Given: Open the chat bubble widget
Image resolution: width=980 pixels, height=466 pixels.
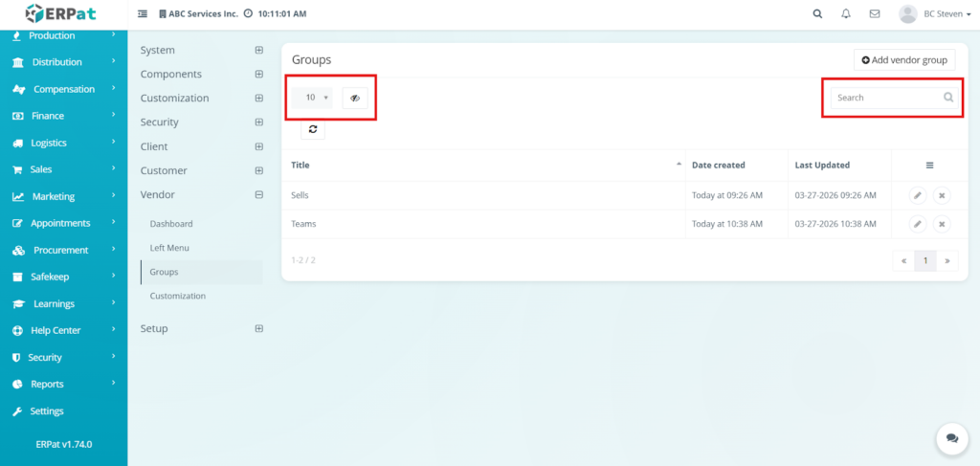Looking at the screenshot, I should (x=951, y=437).
